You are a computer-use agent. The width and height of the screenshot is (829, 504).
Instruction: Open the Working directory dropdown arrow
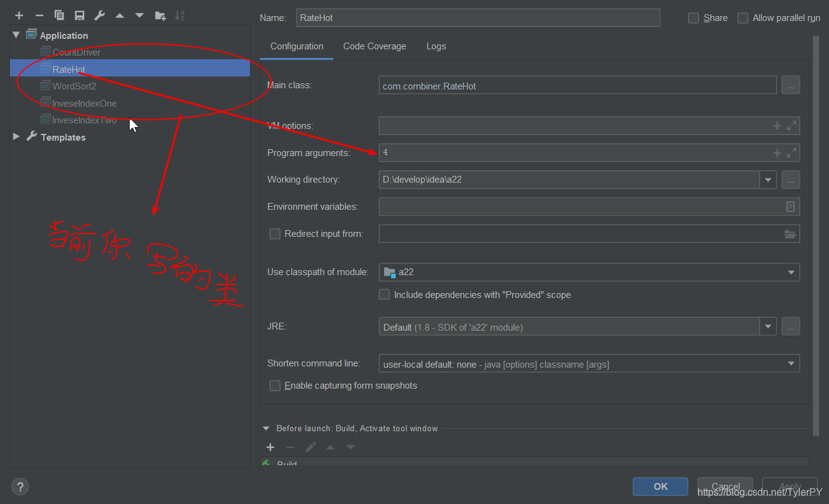768,180
